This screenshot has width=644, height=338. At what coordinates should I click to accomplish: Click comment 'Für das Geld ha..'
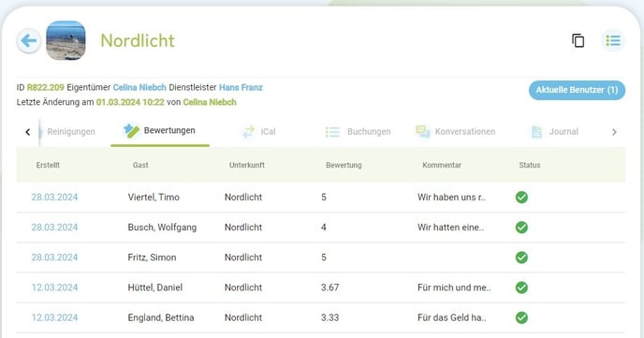tap(452, 317)
